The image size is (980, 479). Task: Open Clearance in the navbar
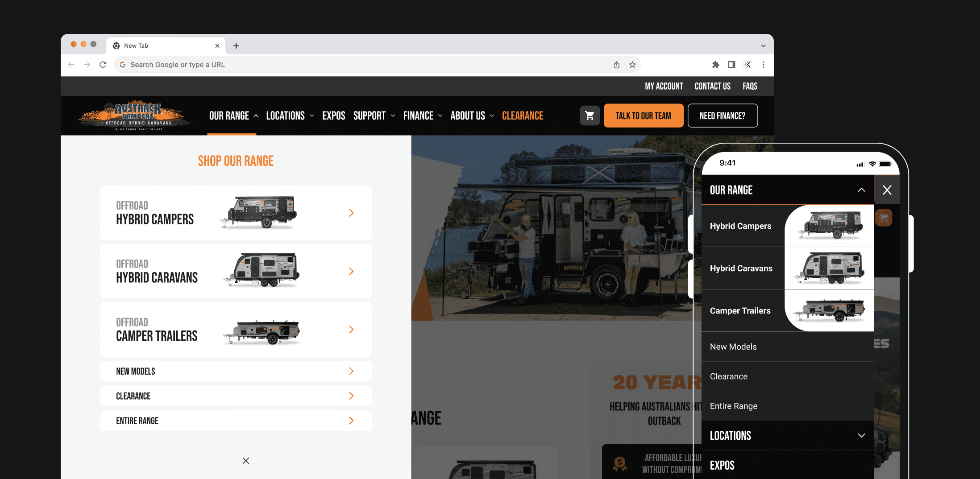point(523,116)
